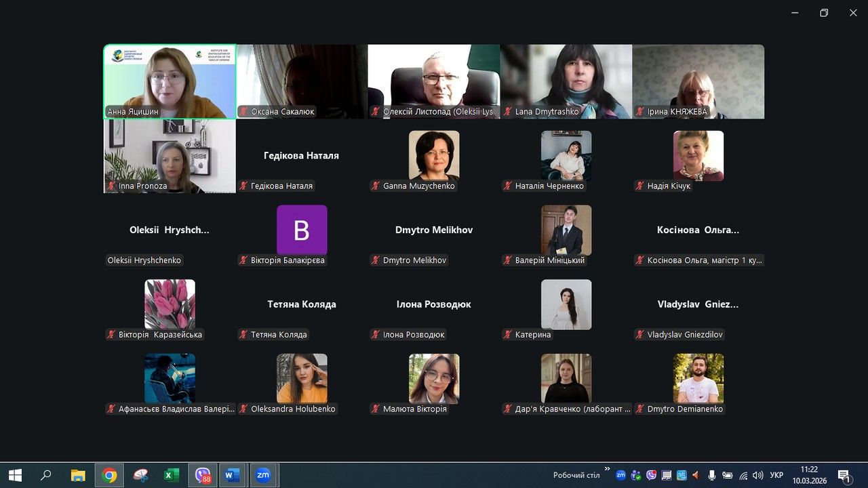Click the label Косінова Ольга, магістр 1 ку...
Viewport: 868px width, 488px height.
tap(705, 260)
